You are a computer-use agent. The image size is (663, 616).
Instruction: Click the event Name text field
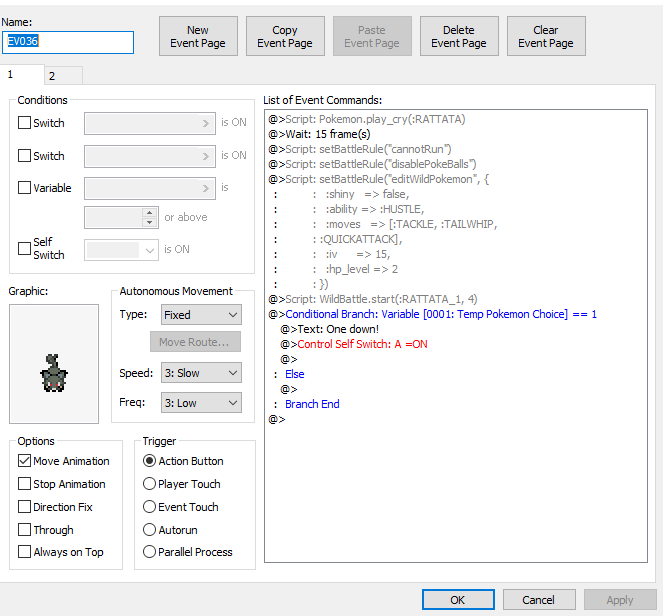[69, 42]
